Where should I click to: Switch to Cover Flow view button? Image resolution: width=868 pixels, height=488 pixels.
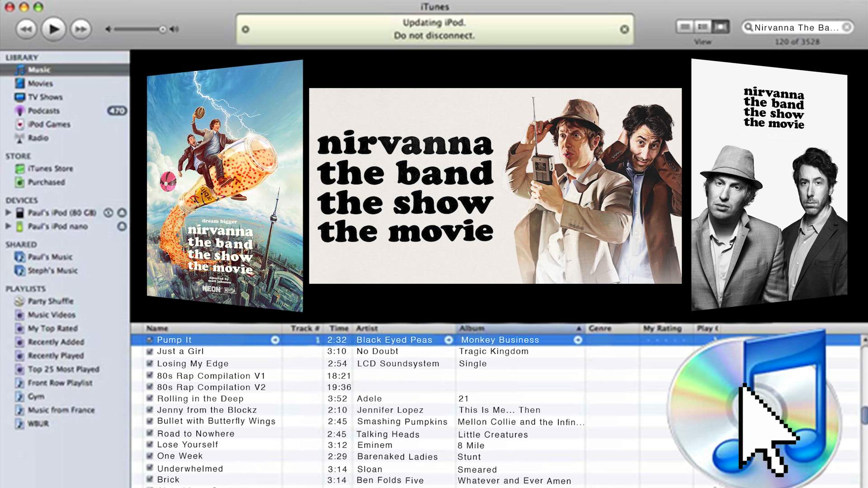tap(720, 27)
